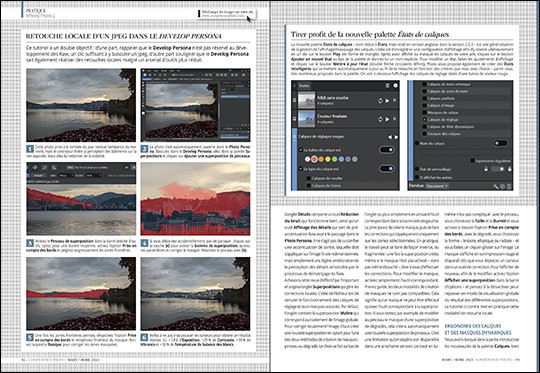Choose the yellow tag color swatch

tap(328, 159)
